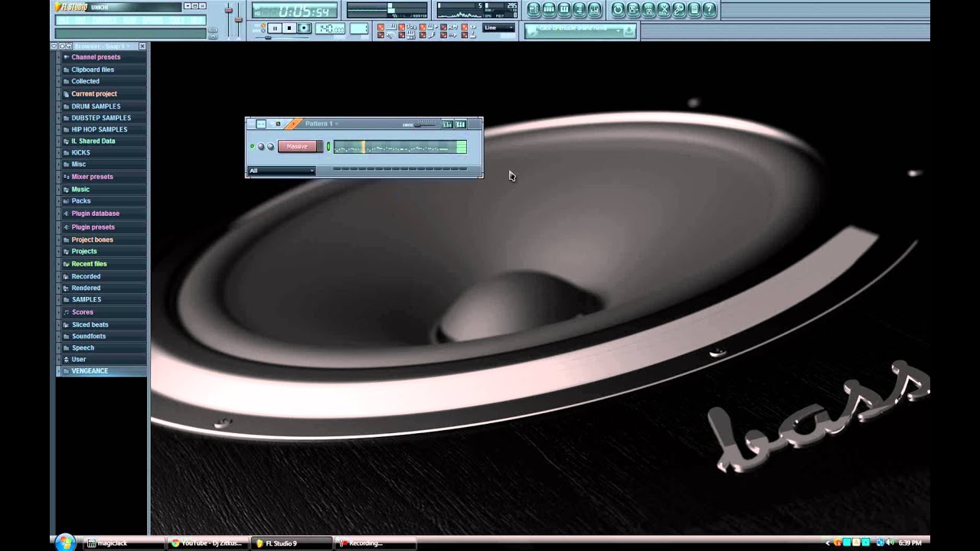Click the Undo history toolbar icon
This screenshot has height=551, width=980.
618,10
